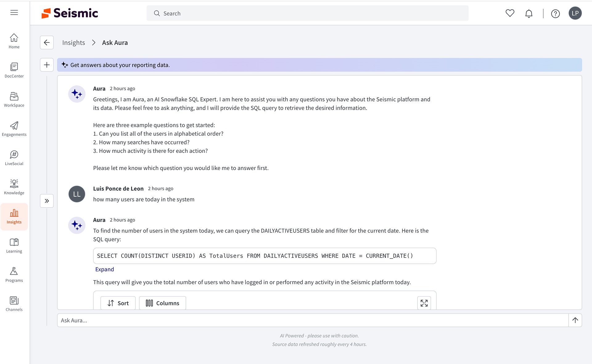The image size is (592, 364).
Task: Expand the conversation side panel
Action: [x=47, y=201]
